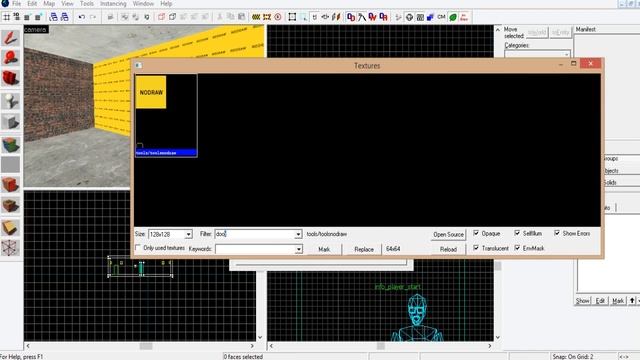Open the texture Size dropdown arrow
This screenshot has height=360, width=640.
[188, 234]
